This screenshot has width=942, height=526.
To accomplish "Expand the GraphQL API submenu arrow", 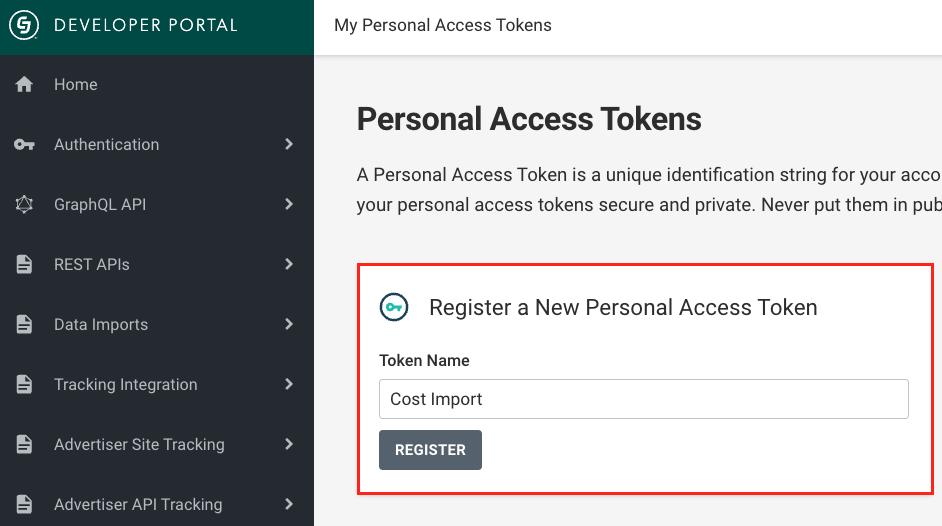I will point(289,205).
